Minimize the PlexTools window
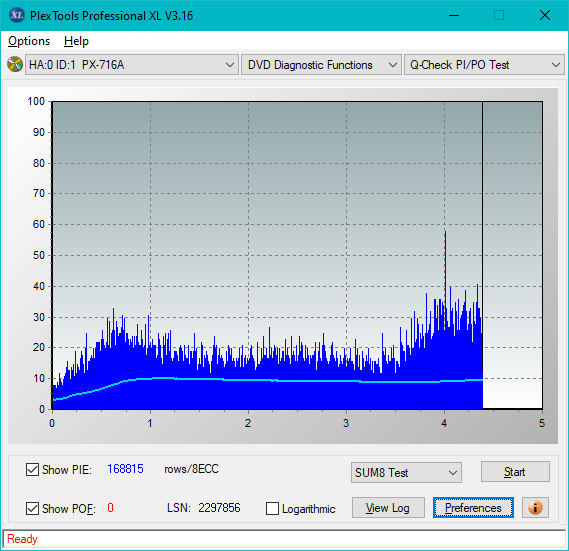 (454, 15)
